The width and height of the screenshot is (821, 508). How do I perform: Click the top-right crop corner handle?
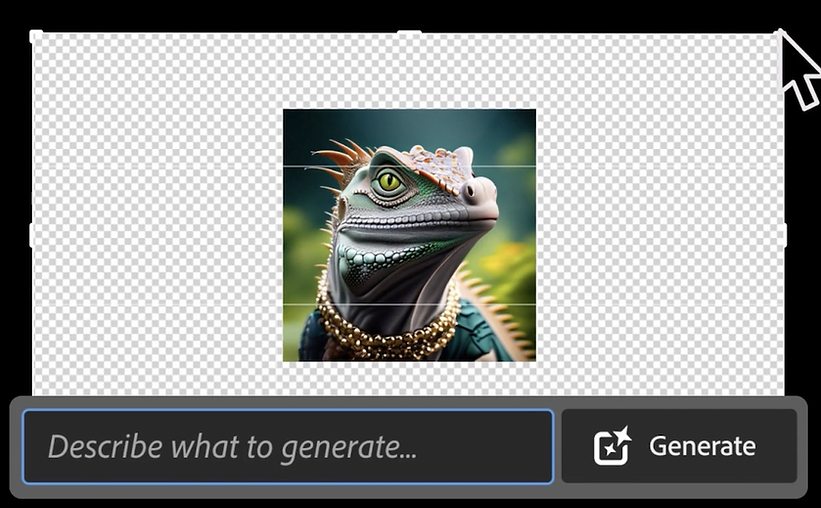coord(780,35)
